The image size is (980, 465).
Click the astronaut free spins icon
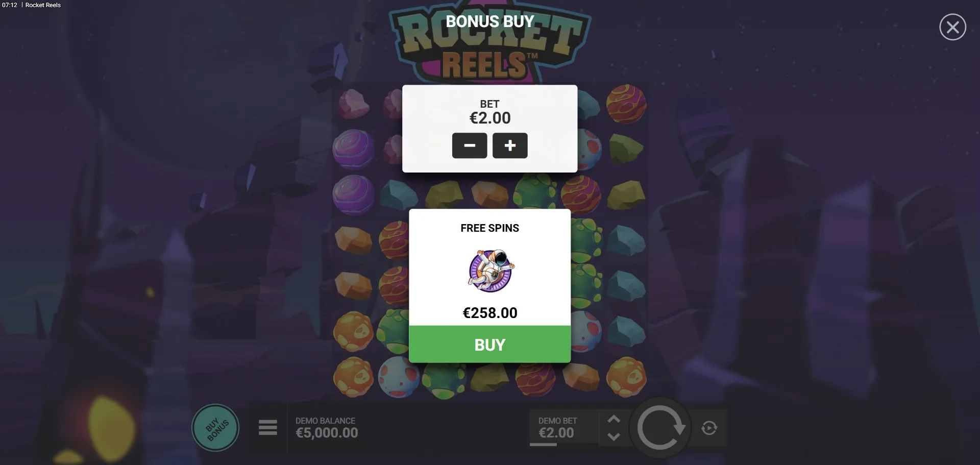pos(491,271)
